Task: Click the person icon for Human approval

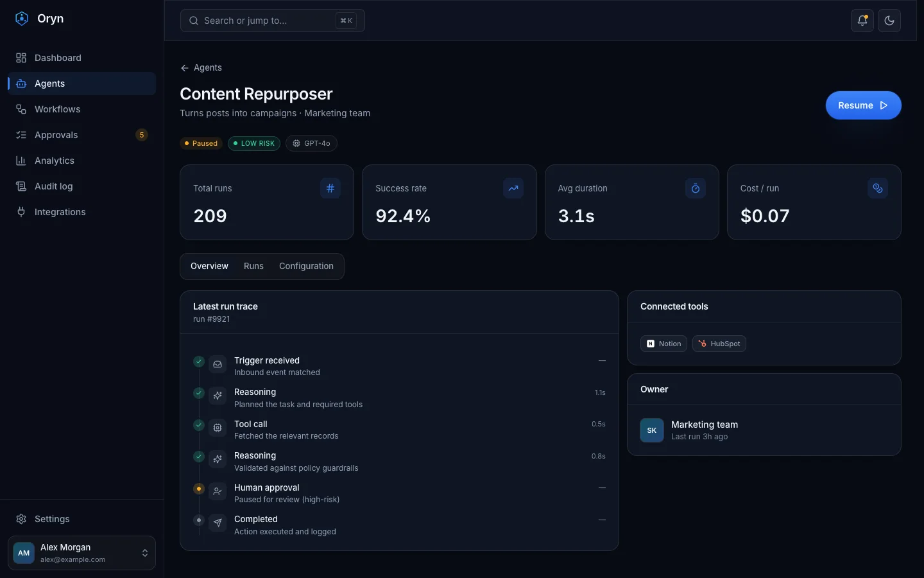Action: click(218, 491)
